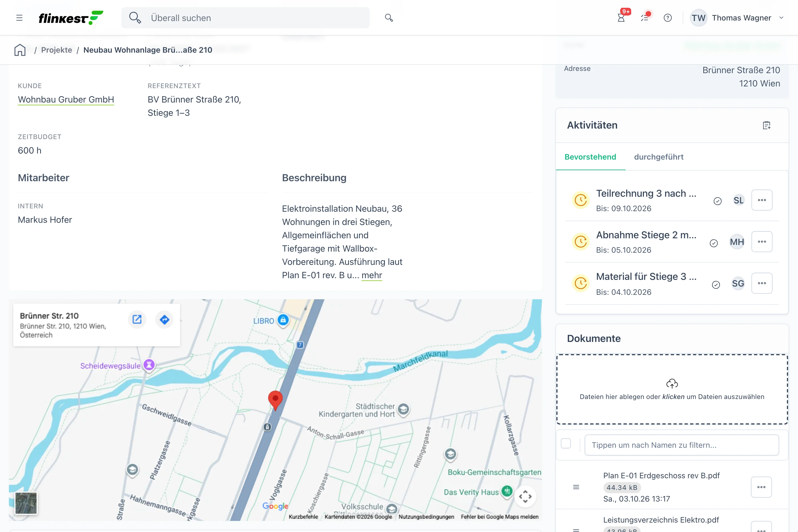Screen dimensions: 798x532
Task: Go to home via breadcrumb house icon
Action: click(x=20, y=50)
